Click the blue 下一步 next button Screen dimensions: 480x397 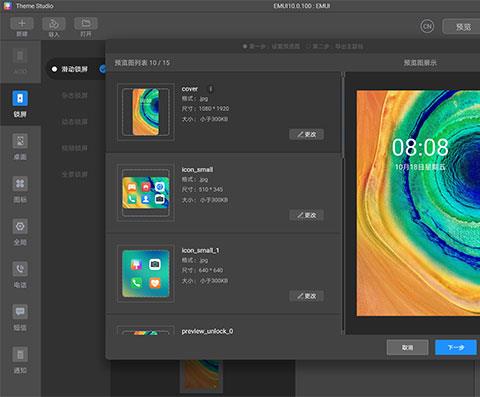coord(456,348)
